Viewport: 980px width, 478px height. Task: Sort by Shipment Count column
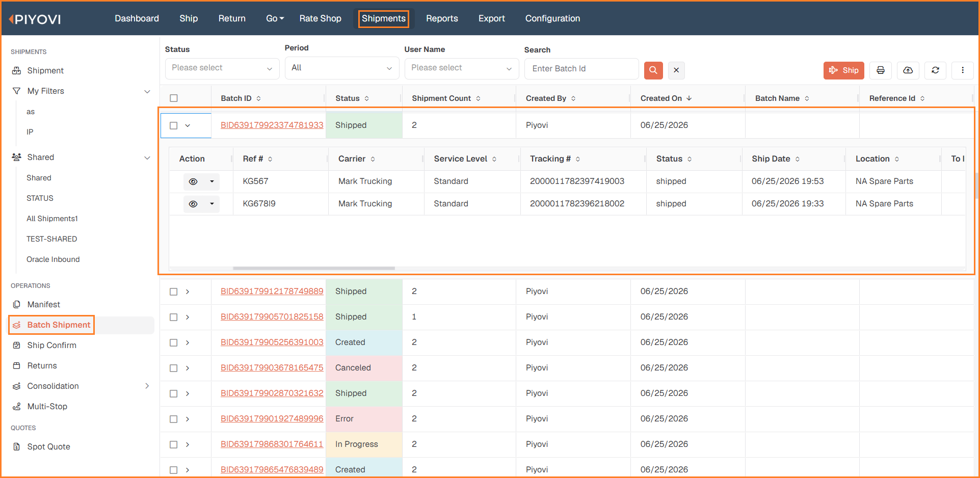pyautogui.click(x=478, y=98)
